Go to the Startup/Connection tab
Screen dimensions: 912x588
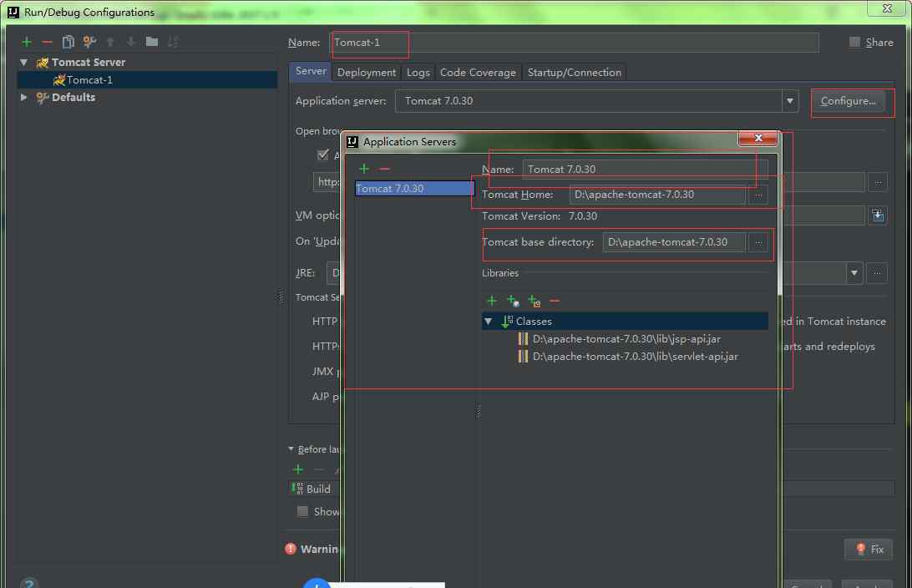click(575, 72)
